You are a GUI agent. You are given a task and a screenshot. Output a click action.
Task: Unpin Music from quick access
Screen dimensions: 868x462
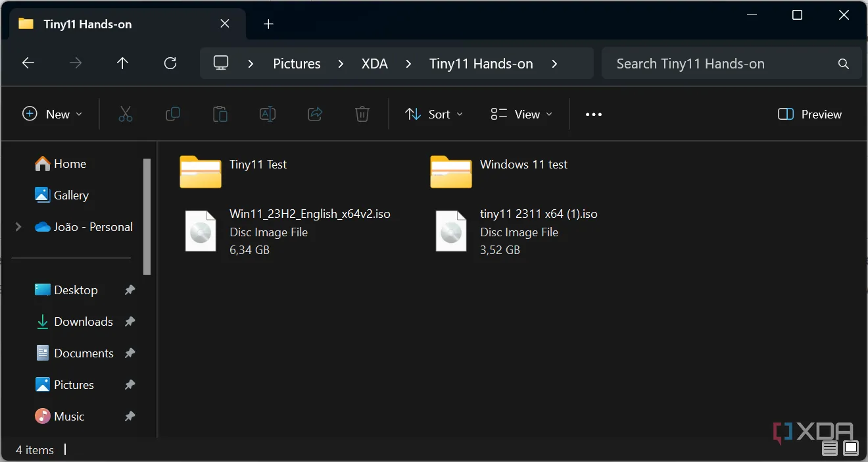130,417
